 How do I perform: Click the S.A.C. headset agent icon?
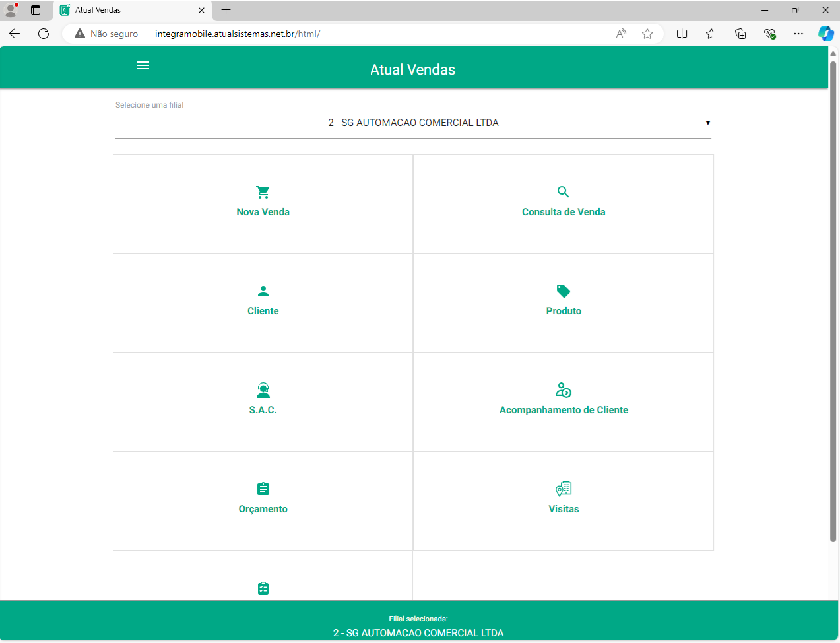tap(263, 390)
